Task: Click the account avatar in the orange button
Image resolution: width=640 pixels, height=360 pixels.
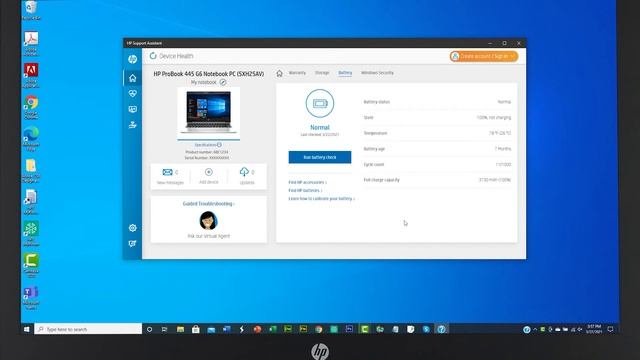Action: [455, 56]
